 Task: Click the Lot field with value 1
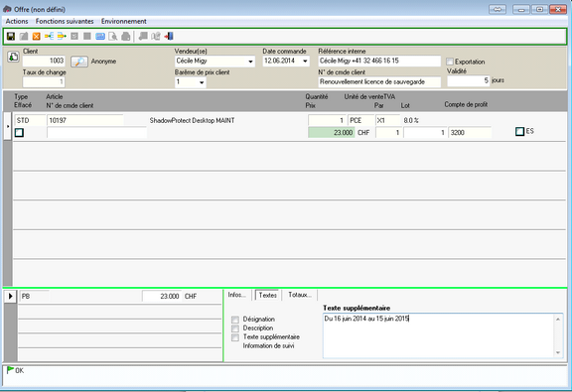pos(425,132)
